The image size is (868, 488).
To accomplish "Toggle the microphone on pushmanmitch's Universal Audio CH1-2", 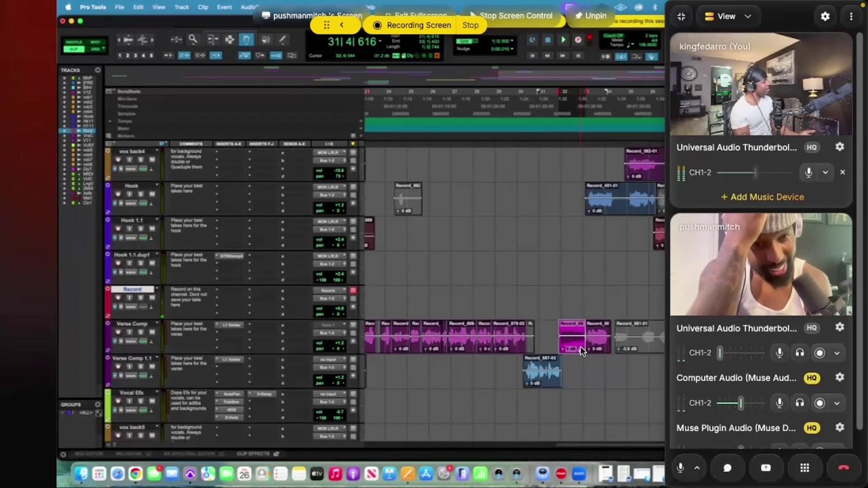I will coord(779,352).
